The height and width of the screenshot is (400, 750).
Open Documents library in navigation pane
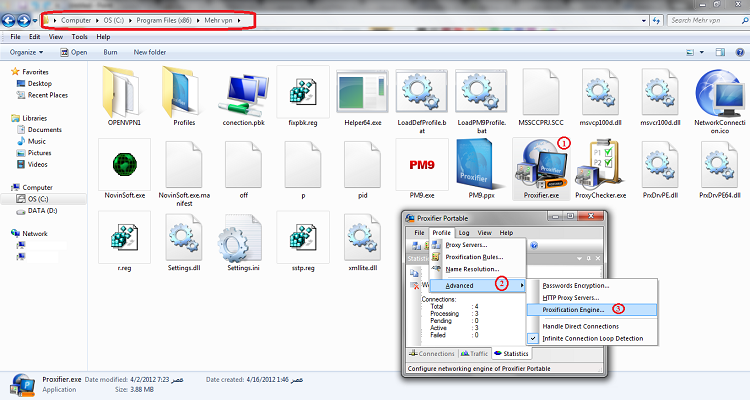pyautogui.click(x=40, y=130)
